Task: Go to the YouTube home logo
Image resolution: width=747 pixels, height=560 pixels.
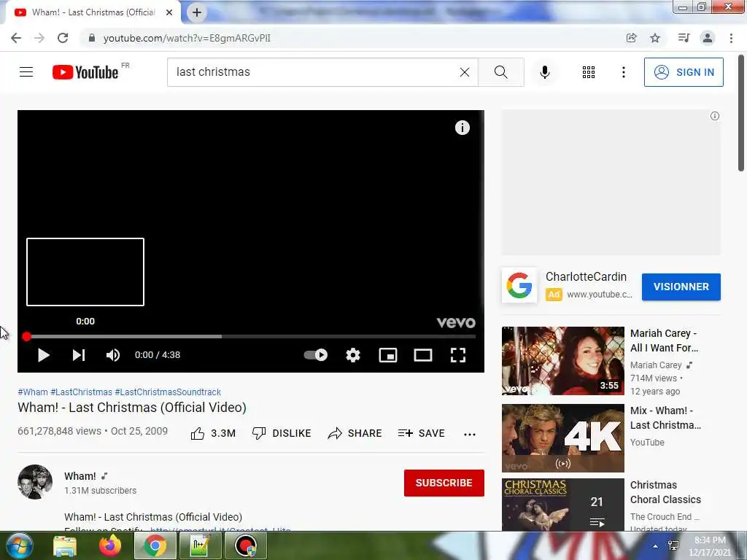Action: [85, 72]
